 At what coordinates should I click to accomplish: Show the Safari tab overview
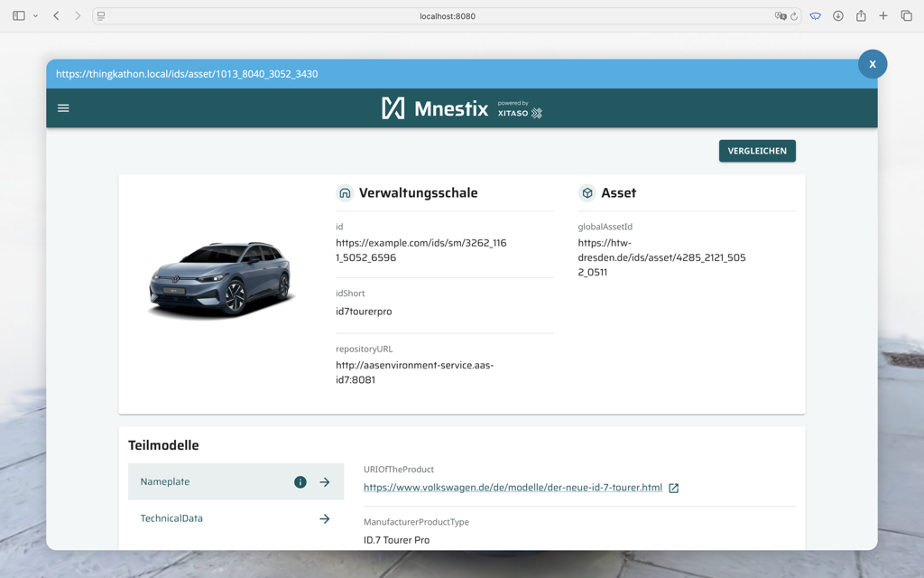pos(906,16)
